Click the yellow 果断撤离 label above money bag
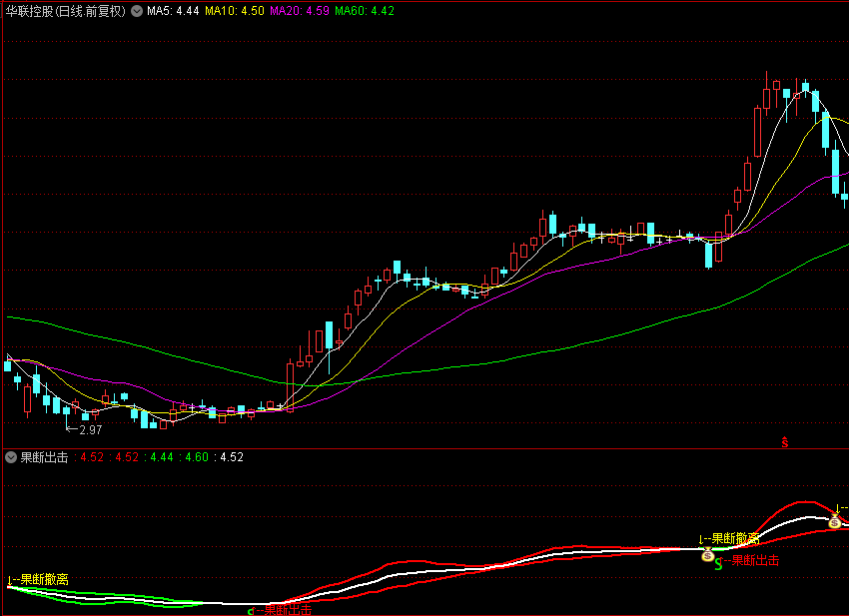 tap(735, 538)
